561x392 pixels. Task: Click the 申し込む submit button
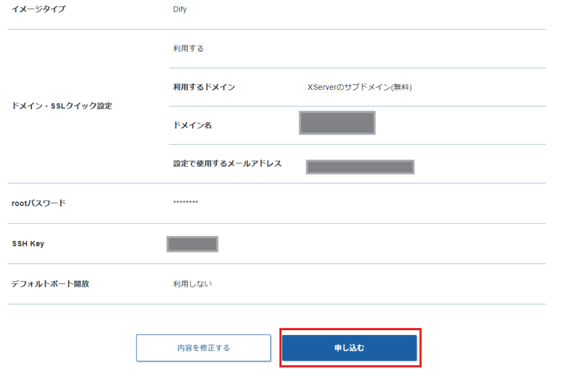(x=350, y=348)
